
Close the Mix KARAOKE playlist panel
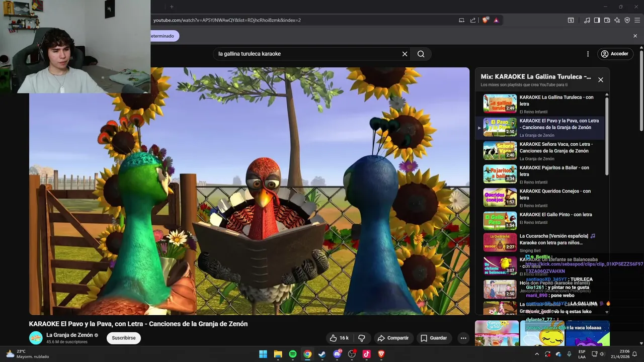[x=600, y=80]
